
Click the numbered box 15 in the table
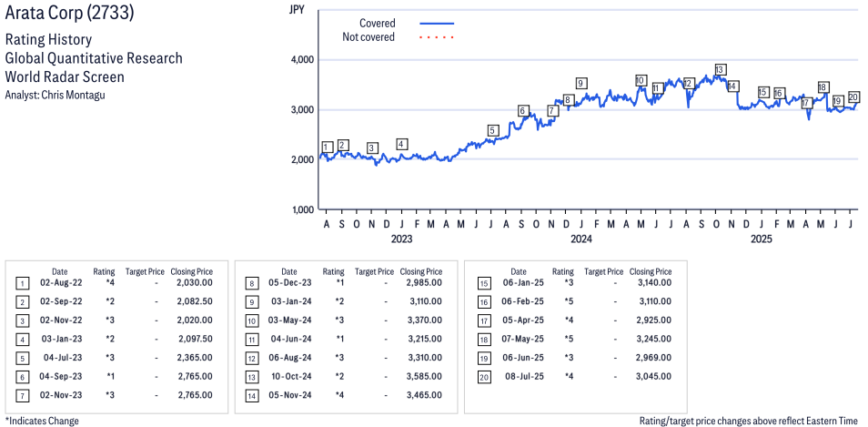[x=482, y=284]
